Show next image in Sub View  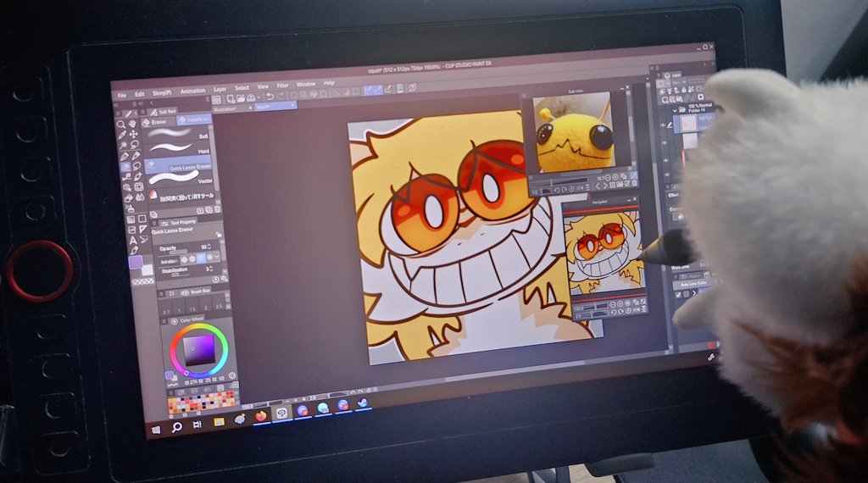coord(604,186)
